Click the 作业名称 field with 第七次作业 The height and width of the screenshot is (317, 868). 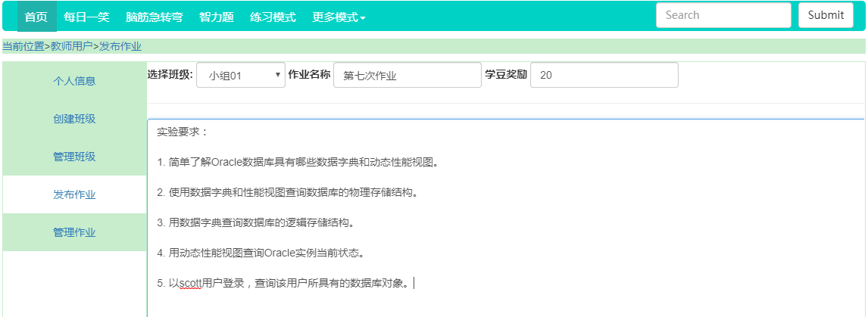click(407, 75)
